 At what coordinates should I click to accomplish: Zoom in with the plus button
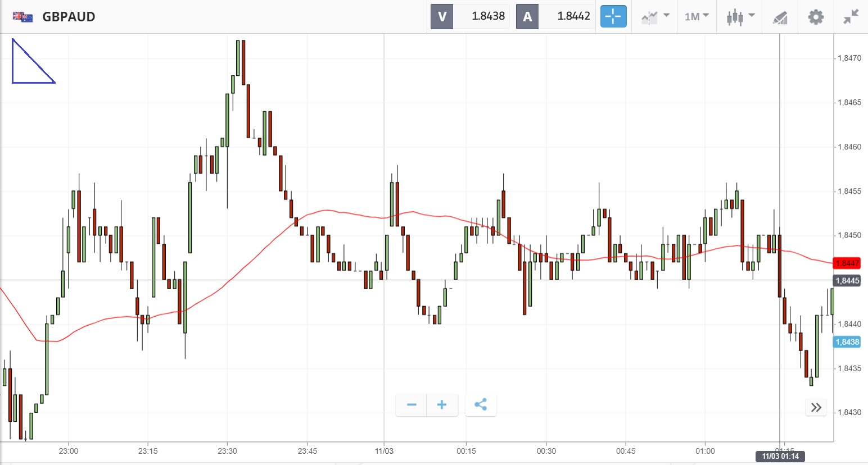point(442,405)
